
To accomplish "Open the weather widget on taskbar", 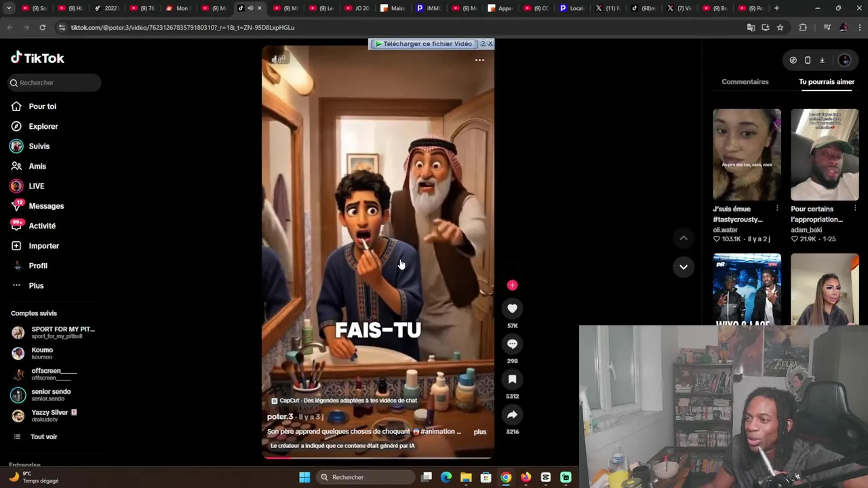I will click(34, 477).
